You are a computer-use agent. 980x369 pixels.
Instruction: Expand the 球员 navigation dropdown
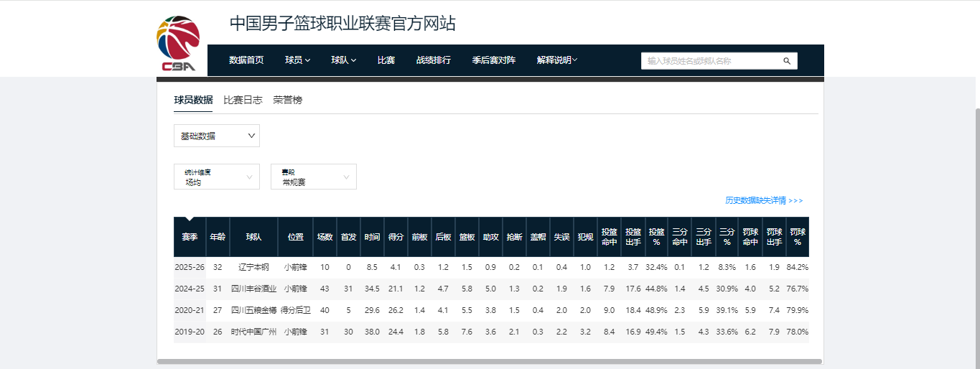pyautogui.click(x=297, y=60)
